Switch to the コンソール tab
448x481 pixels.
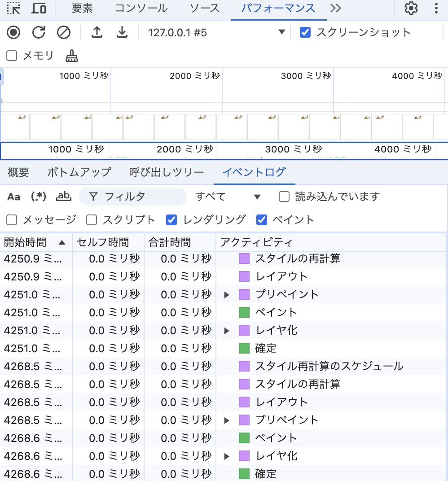[x=141, y=8]
